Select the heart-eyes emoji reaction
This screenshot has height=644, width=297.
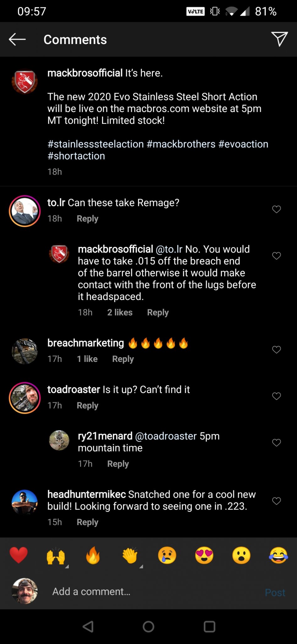pos(204,555)
